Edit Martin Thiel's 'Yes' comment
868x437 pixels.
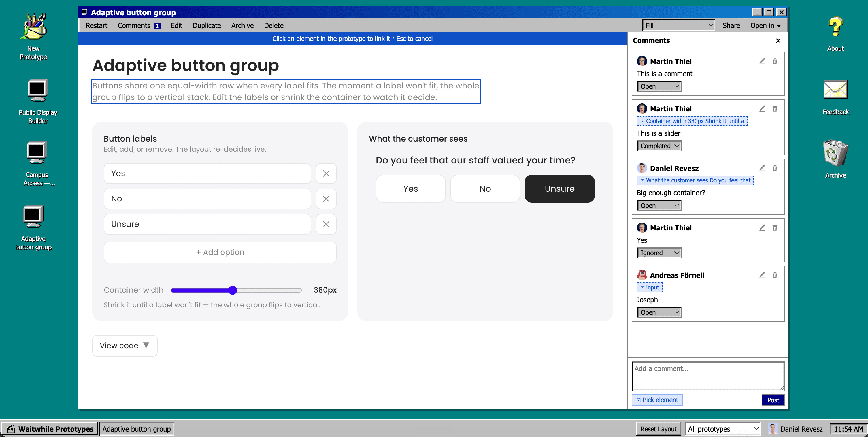[x=762, y=228]
